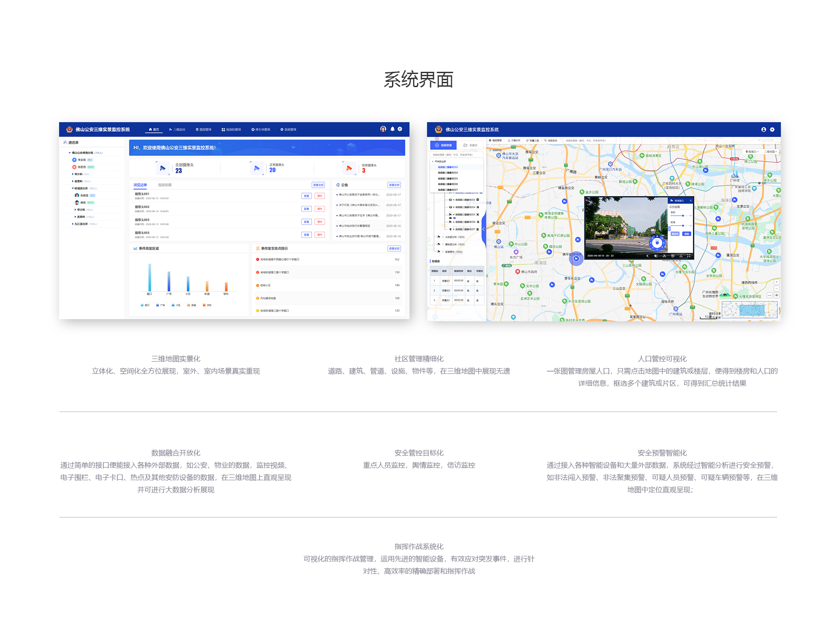Click the abnormal cameras red icon
840x619 pixels.
(x=349, y=168)
